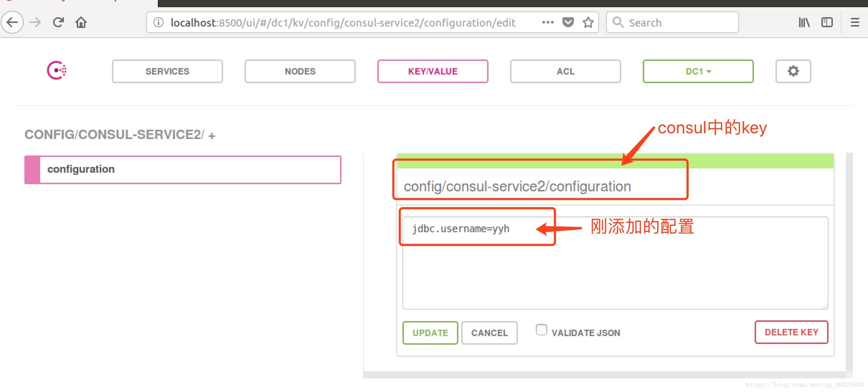Reload the current page
The image size is (868, 392).
tap(58, 23)
